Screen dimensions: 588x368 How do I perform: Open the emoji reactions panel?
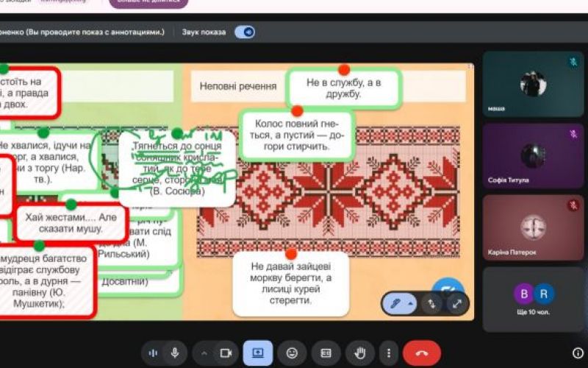[x=292, y=353]
